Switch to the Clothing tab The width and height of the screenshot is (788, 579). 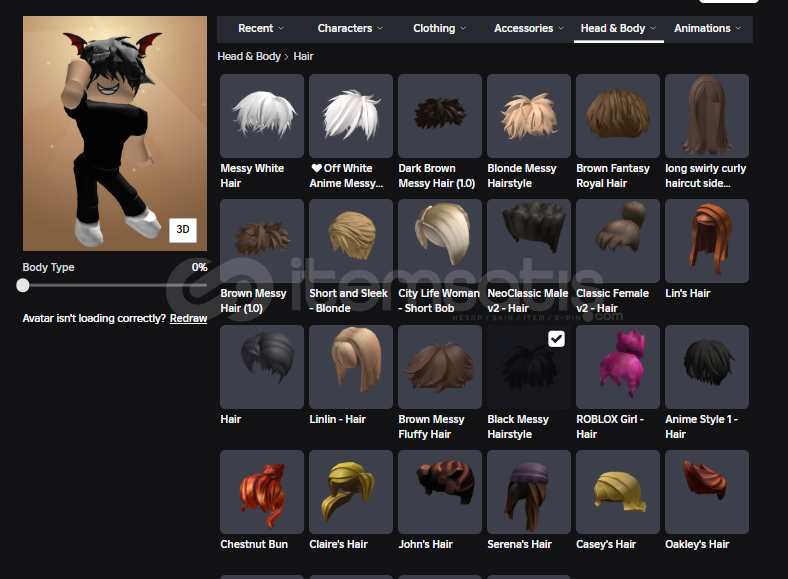coord(440,29)
